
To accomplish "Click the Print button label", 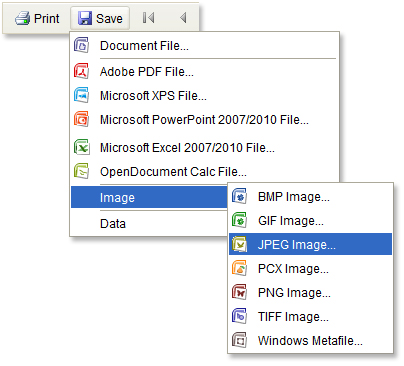I will click(x=47, y=18).
